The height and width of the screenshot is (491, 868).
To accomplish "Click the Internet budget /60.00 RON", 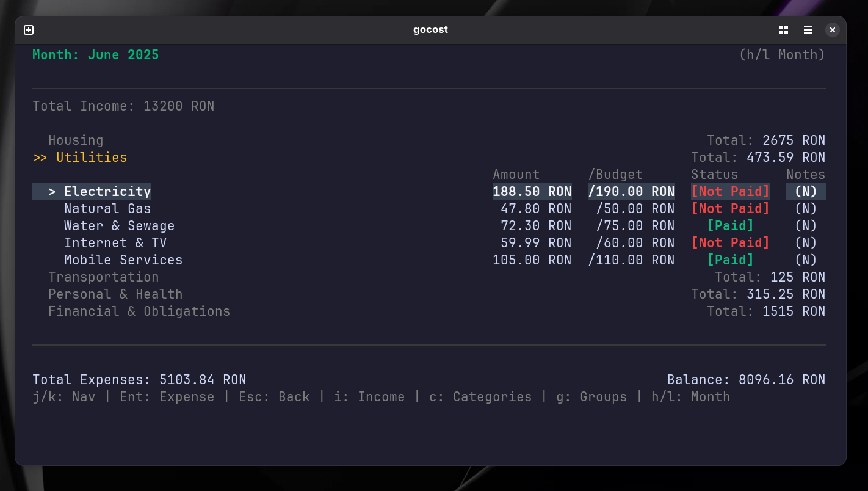I will click(x=635, y=243).
